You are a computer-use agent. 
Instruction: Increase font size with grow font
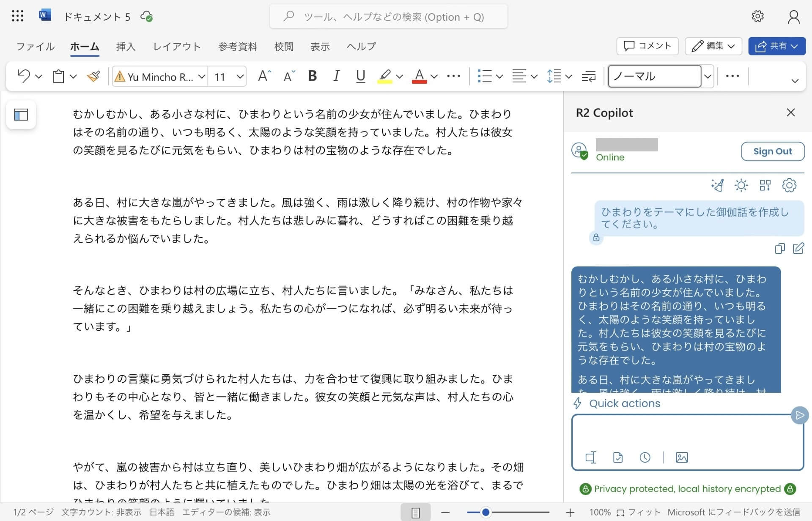point(264,76)
